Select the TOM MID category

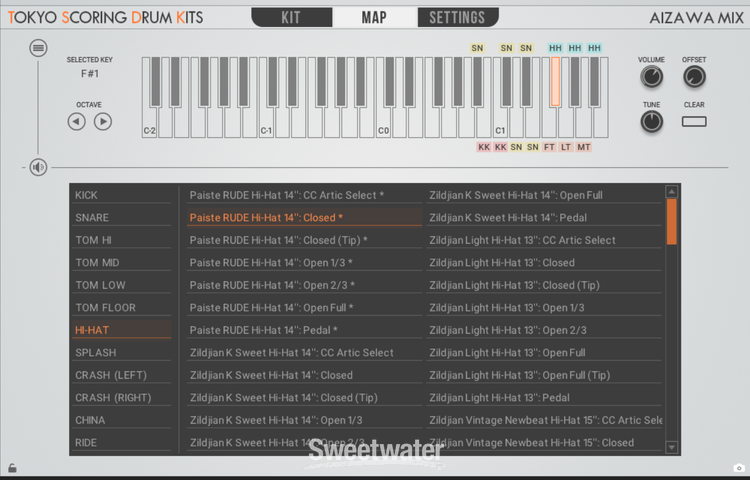(121, 262)
